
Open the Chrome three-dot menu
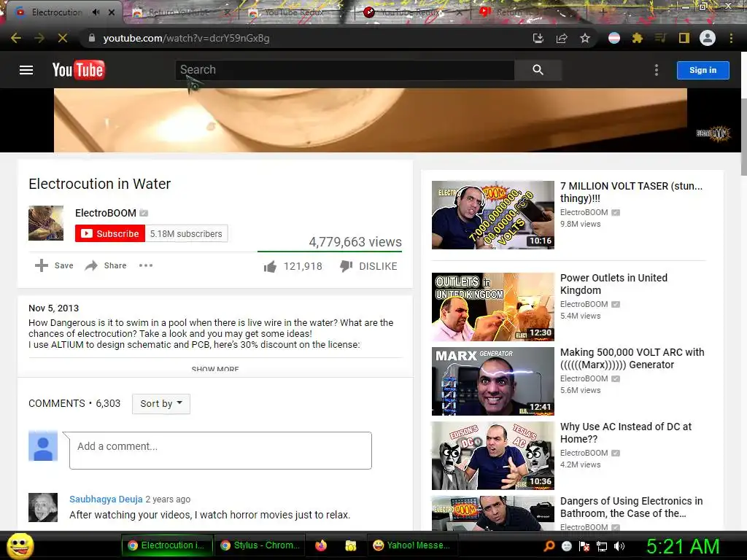point(731,38)
